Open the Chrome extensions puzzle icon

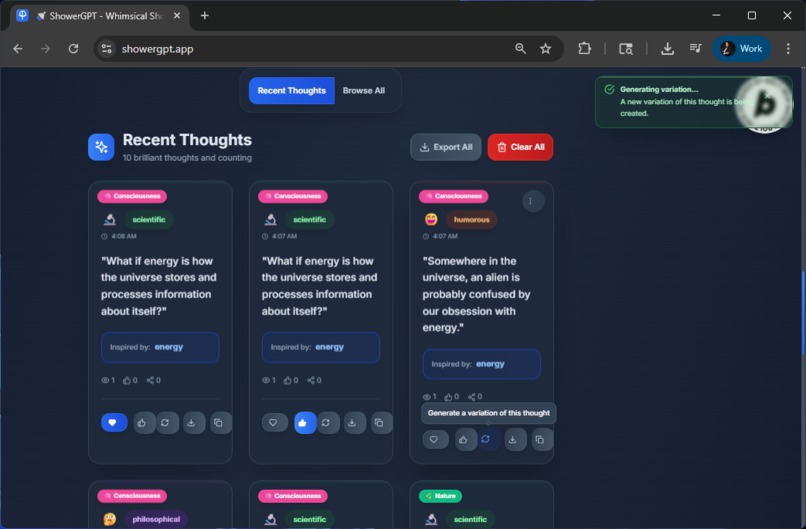coord(584,49)
